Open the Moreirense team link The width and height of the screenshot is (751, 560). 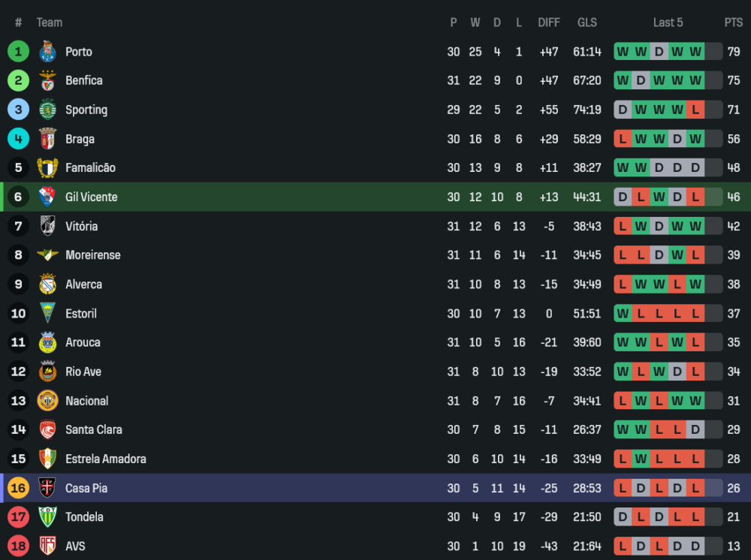pos(92,255)
